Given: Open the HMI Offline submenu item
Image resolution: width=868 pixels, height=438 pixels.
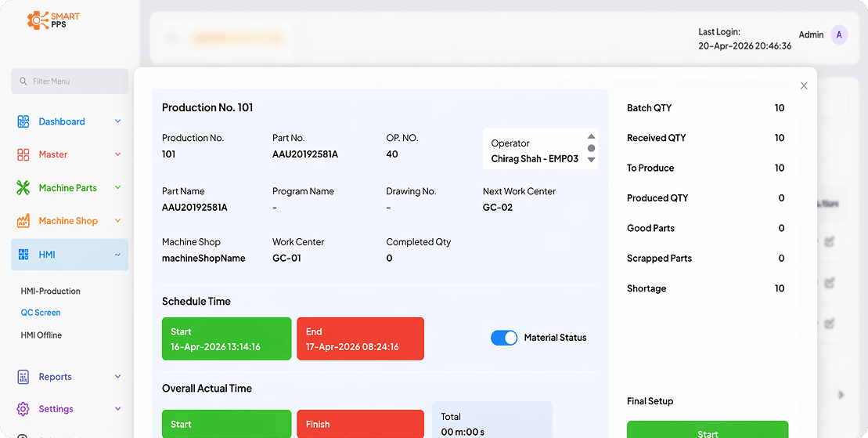Looking at the screenshot, I should (41, 335).
